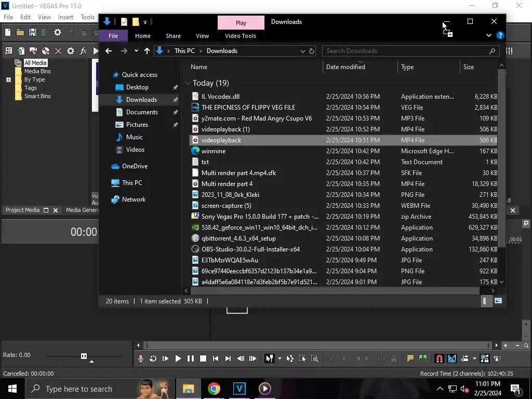Open Normal Edit tool dropdown arrow
Screen dimensions: 532x399
click(280, 358)
